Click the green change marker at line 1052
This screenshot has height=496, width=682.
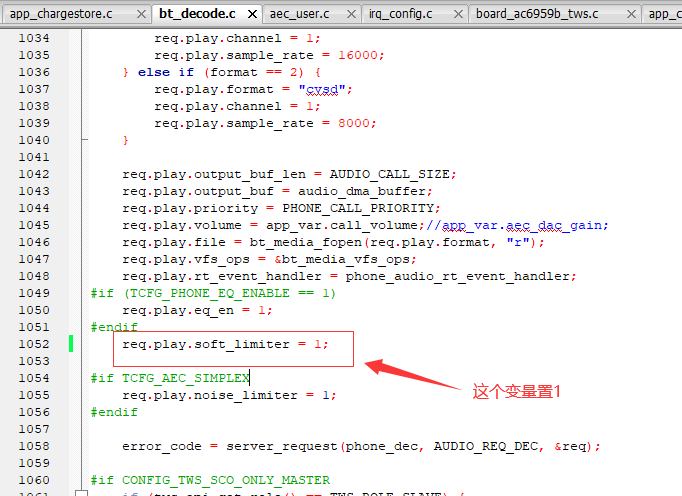pyautogui.click(x=71, y=344)
